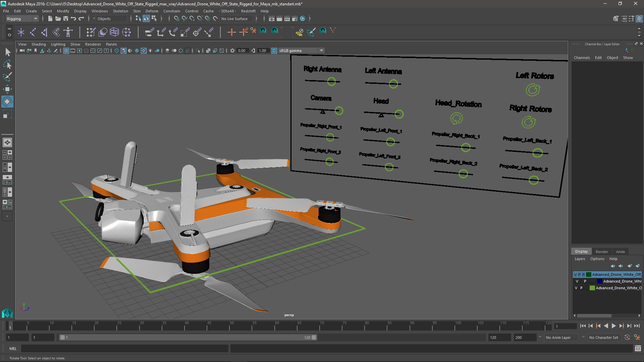
Task: Open the viewport Shading menu
Action: click(39, 44)
